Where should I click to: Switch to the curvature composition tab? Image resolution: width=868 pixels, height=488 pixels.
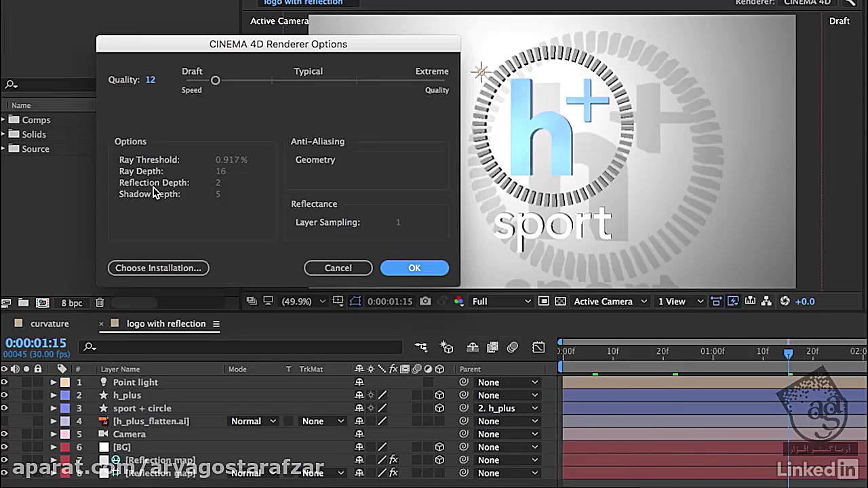[50, 323]
